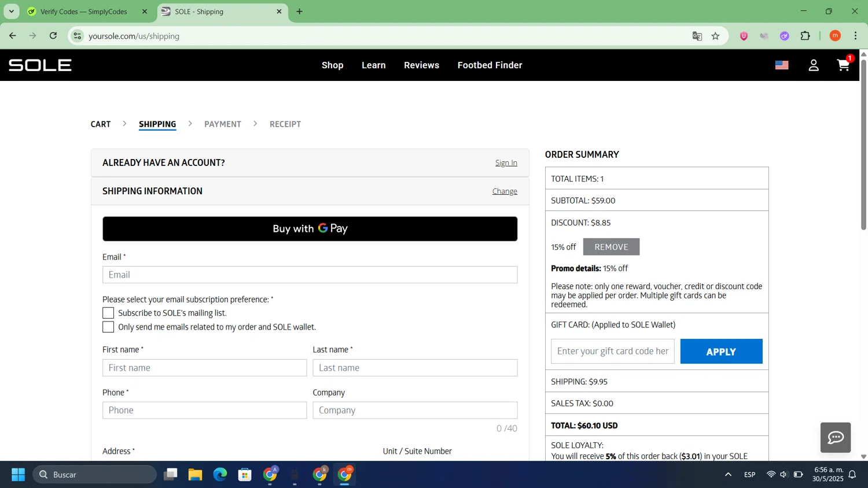This screenshot has width=868, height=488.
Task: Click the RECEIPT step
Action: point(285,124)
